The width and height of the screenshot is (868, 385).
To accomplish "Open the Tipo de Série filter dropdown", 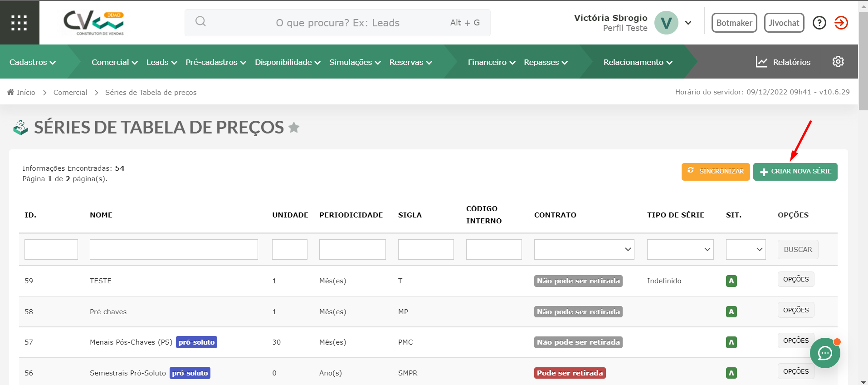I will pos(680,249).
